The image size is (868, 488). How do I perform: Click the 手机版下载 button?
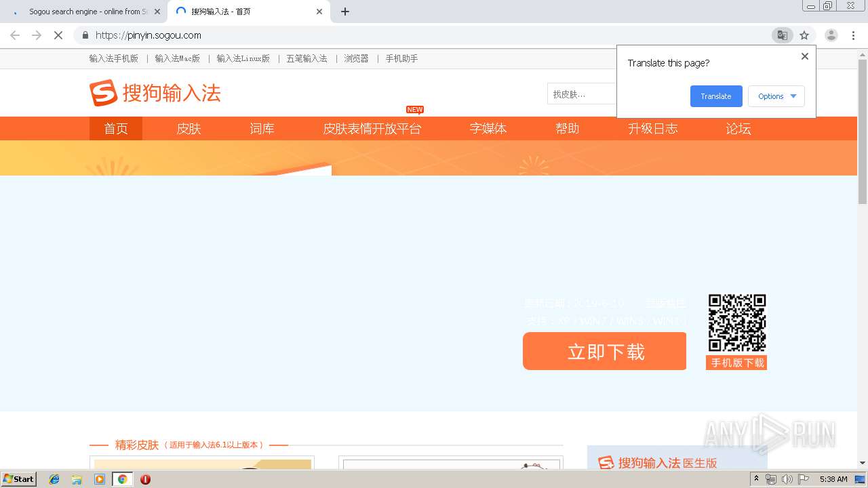tap(737, 363)
